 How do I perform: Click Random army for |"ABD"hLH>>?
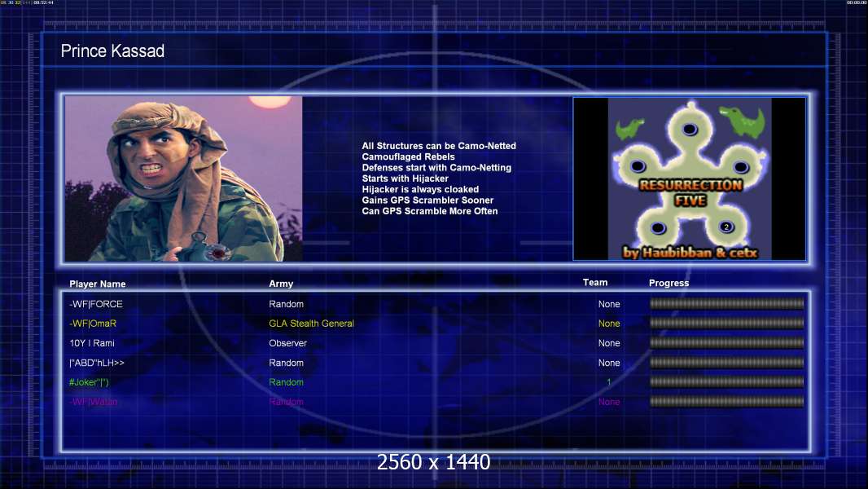click(x=286, y=363)
